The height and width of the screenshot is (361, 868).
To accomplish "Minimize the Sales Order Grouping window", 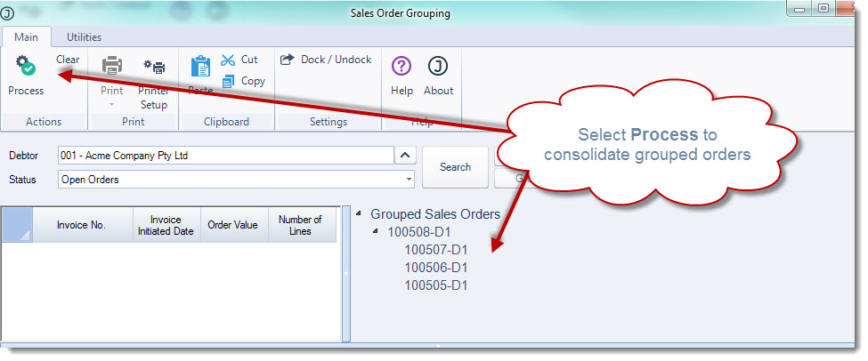I will coord(799,10).
